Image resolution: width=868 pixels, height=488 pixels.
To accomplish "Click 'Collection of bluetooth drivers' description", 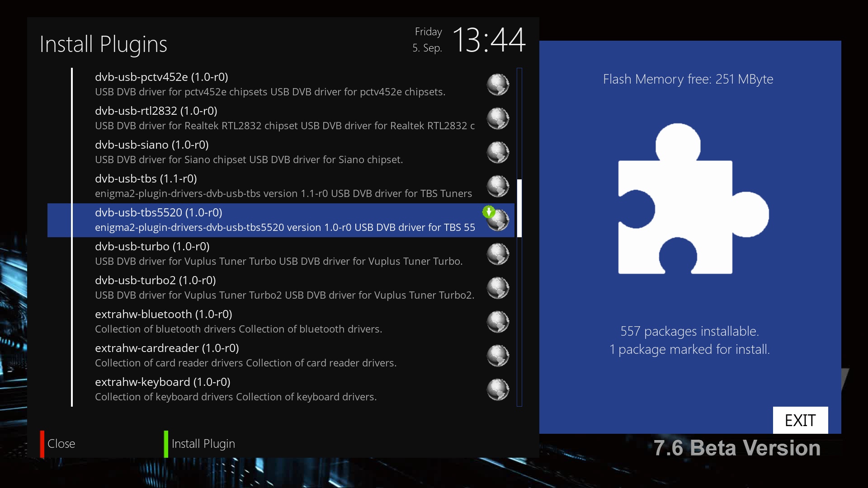I will (x=238, y=329).
